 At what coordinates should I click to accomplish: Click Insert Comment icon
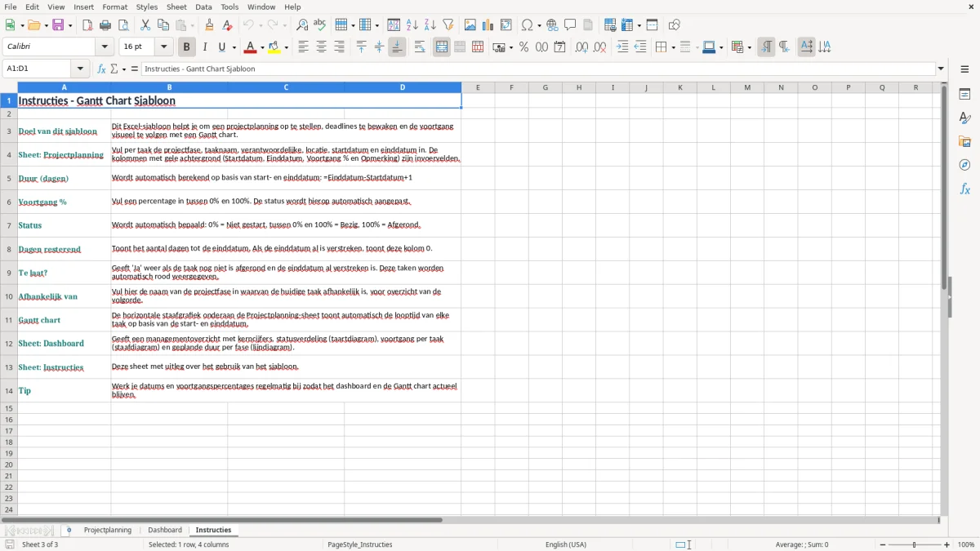pos(570,25)
